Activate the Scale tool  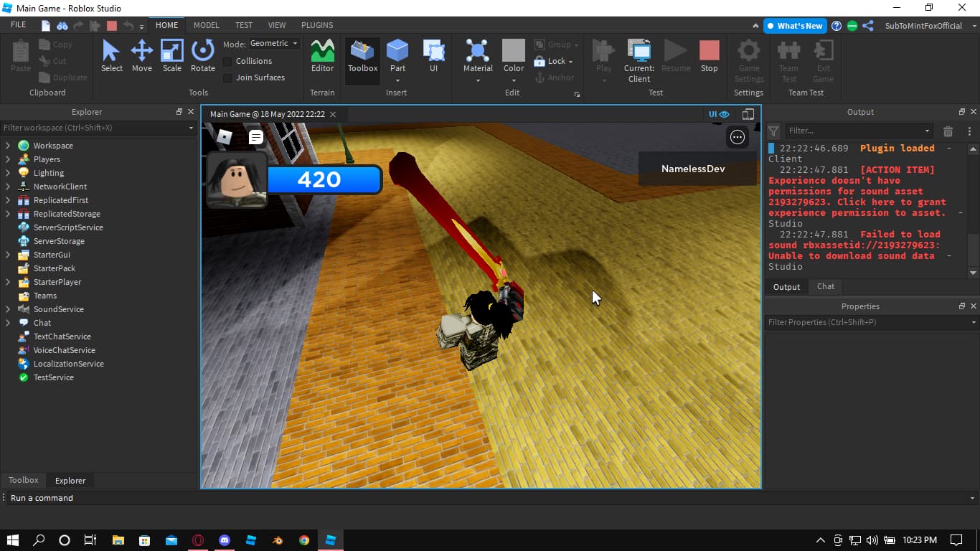pos(172,56)
